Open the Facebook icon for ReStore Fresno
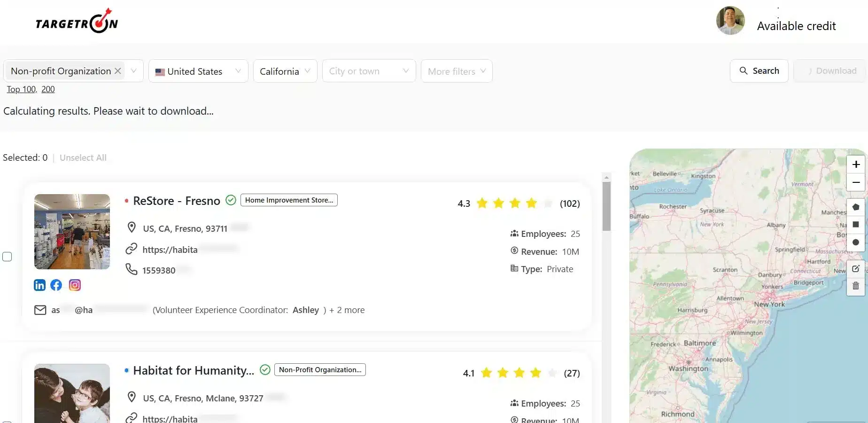 (56, 285)
